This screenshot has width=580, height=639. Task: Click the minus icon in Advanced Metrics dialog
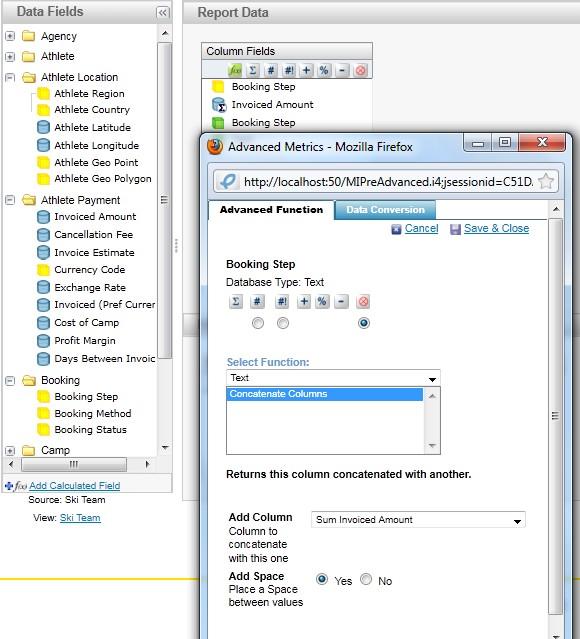341,302
